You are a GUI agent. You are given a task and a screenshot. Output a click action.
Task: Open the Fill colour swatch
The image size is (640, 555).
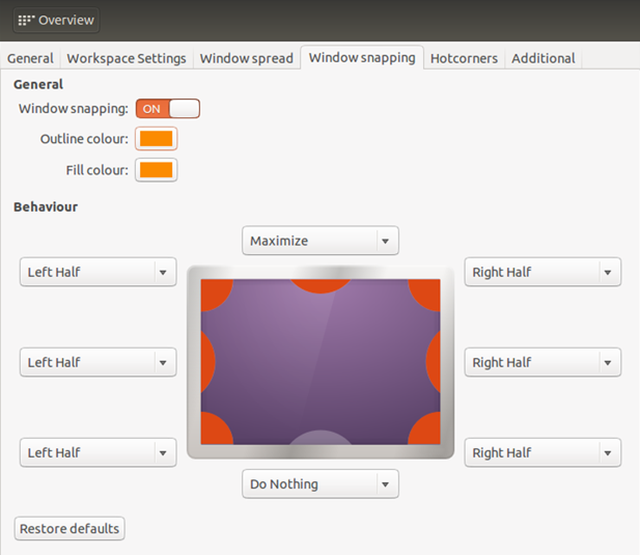click(156, 170)
